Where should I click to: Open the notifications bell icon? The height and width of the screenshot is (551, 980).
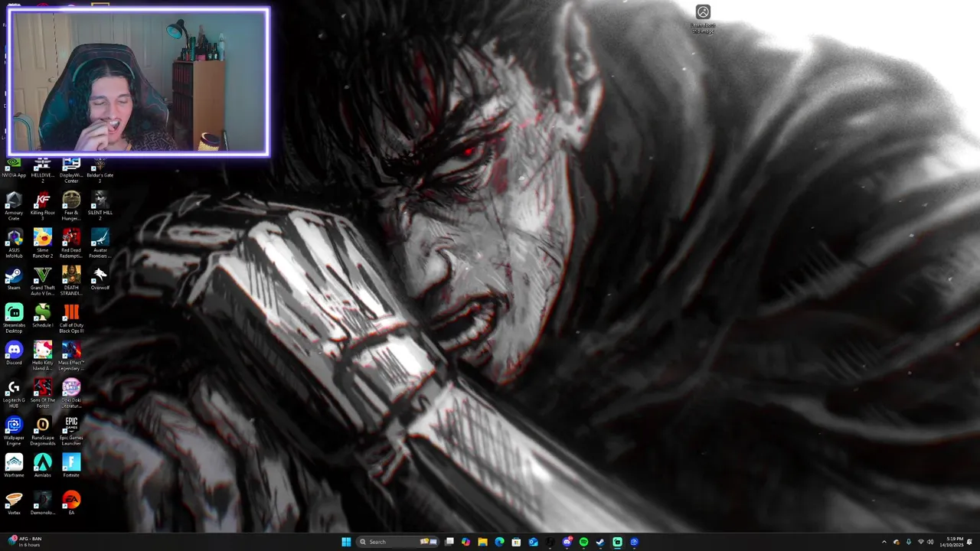tap(970, 542)
